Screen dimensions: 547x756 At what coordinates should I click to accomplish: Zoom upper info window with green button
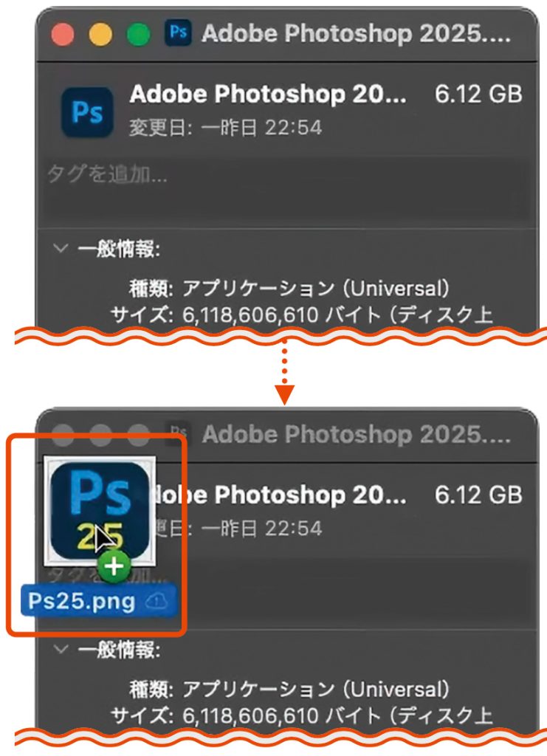(x=138, y=35)
